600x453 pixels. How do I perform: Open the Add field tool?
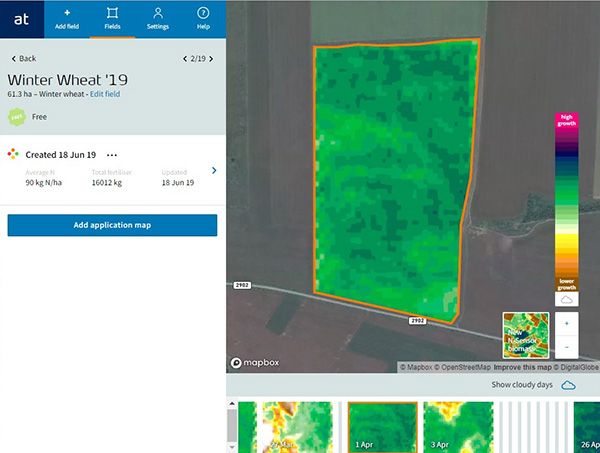[67, 19]
